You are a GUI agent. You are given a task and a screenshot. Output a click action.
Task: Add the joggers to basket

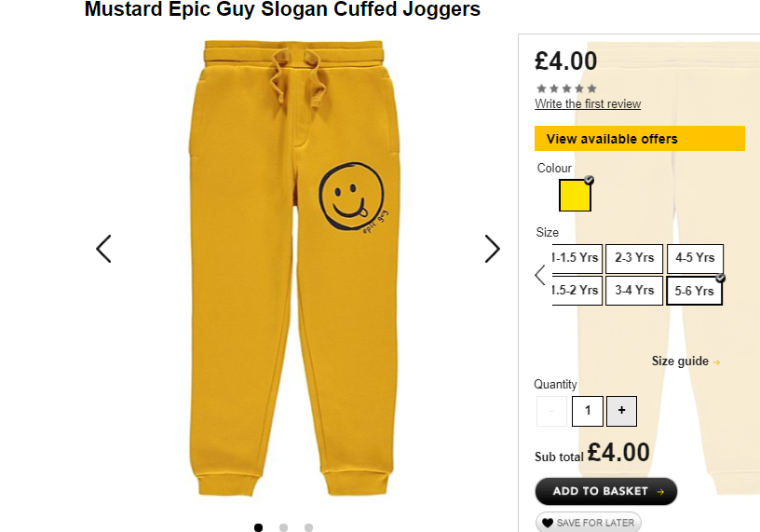606,491
